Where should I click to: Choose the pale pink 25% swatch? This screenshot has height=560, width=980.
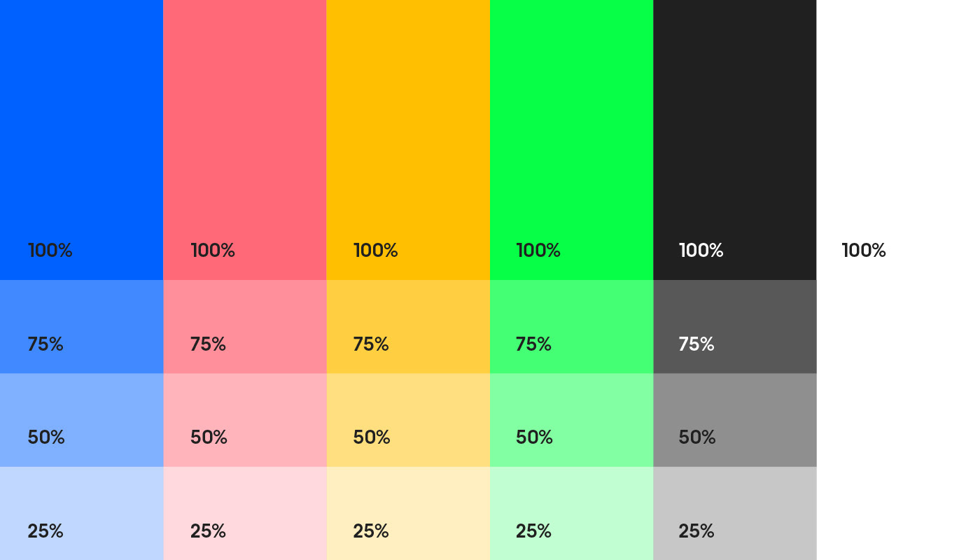click(245, 513)
